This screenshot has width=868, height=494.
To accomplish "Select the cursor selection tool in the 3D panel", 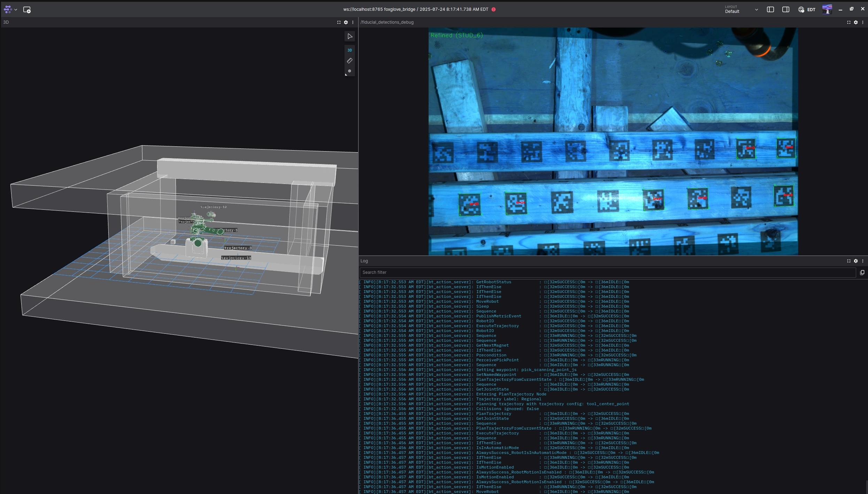I will (x=349, y=36).
